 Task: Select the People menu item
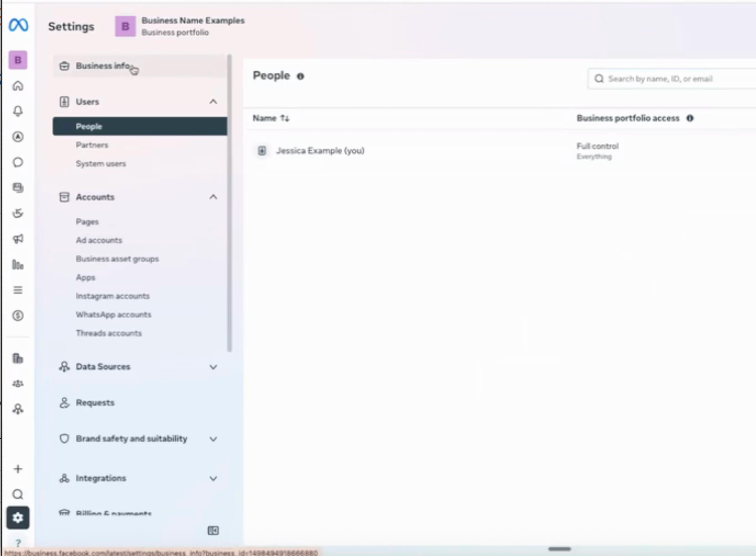139,126
